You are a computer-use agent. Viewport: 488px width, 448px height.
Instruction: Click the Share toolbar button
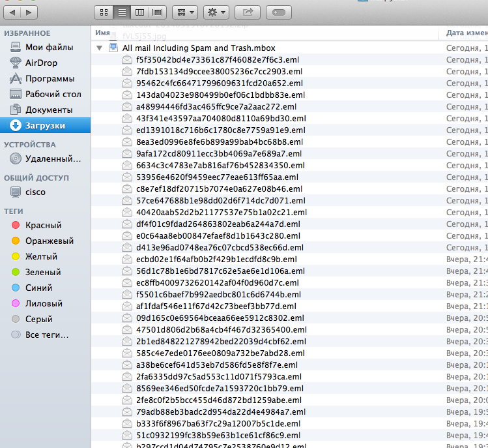click(x=248, y=12)
